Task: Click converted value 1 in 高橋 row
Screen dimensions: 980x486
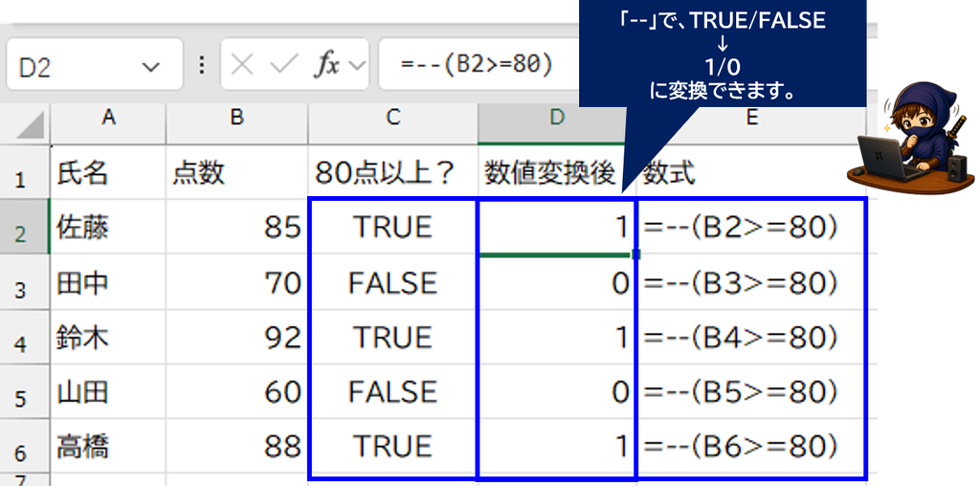Action: [556, 446]
